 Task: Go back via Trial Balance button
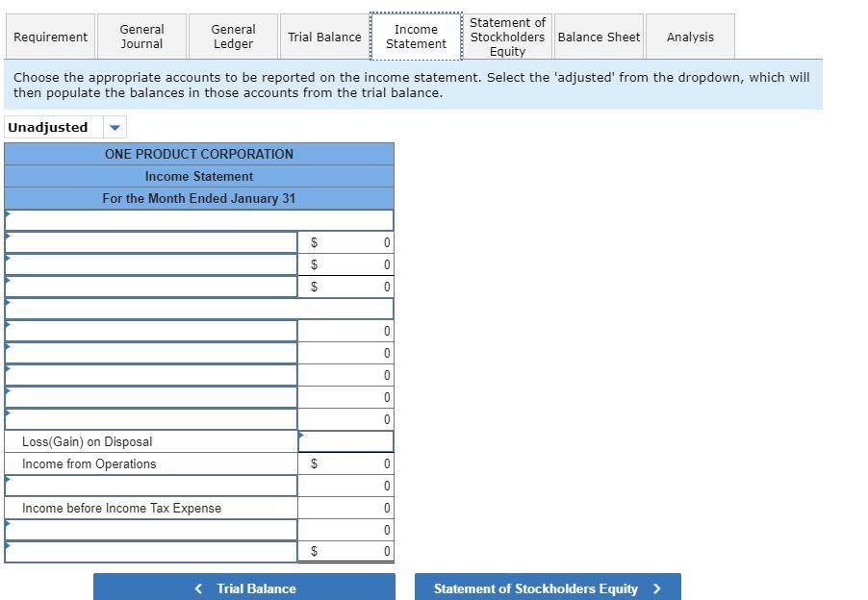click(244, 587)
